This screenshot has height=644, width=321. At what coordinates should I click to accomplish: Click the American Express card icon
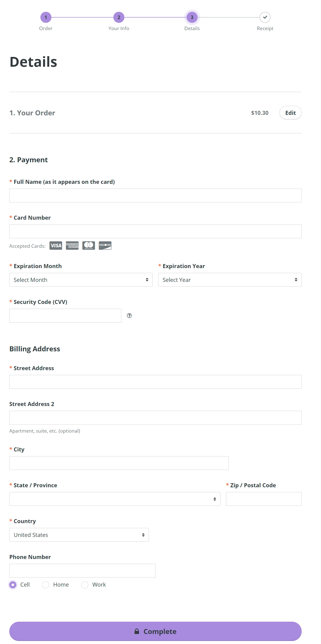pos(72,246)
